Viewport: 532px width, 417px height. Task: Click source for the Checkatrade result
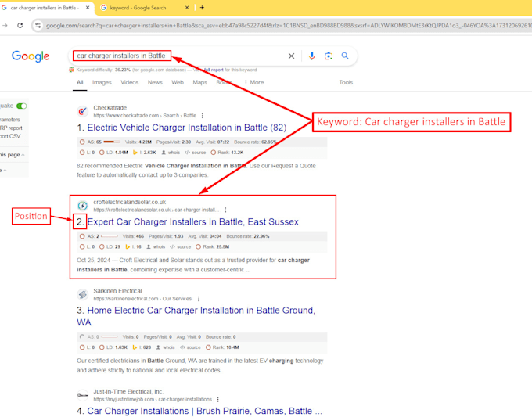click(196, 153)
